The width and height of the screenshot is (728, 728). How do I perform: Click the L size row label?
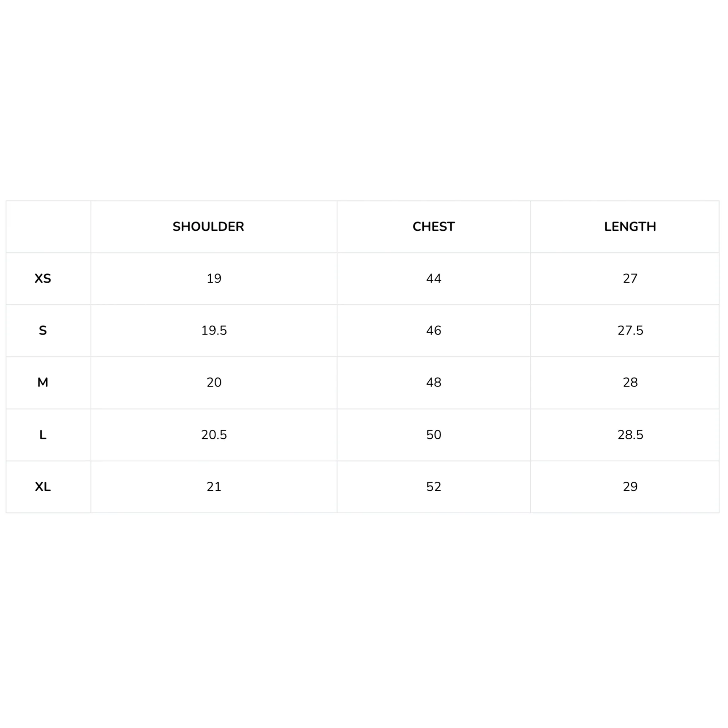[x=43, y=435]
